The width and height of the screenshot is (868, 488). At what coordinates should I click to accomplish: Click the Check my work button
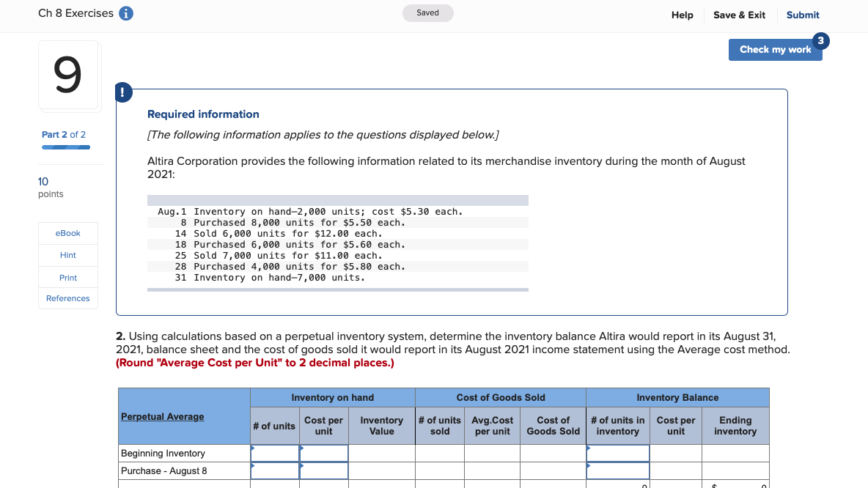[775, 49]
